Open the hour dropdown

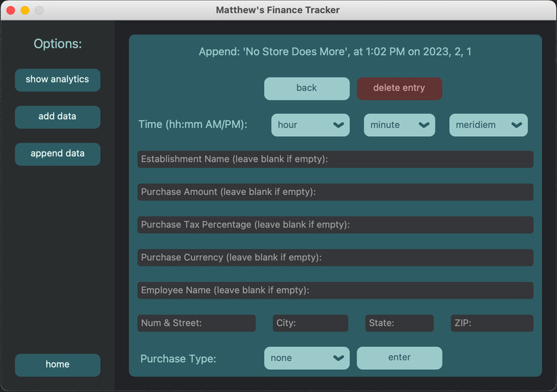pyautogui.click(x=310, y=125)
